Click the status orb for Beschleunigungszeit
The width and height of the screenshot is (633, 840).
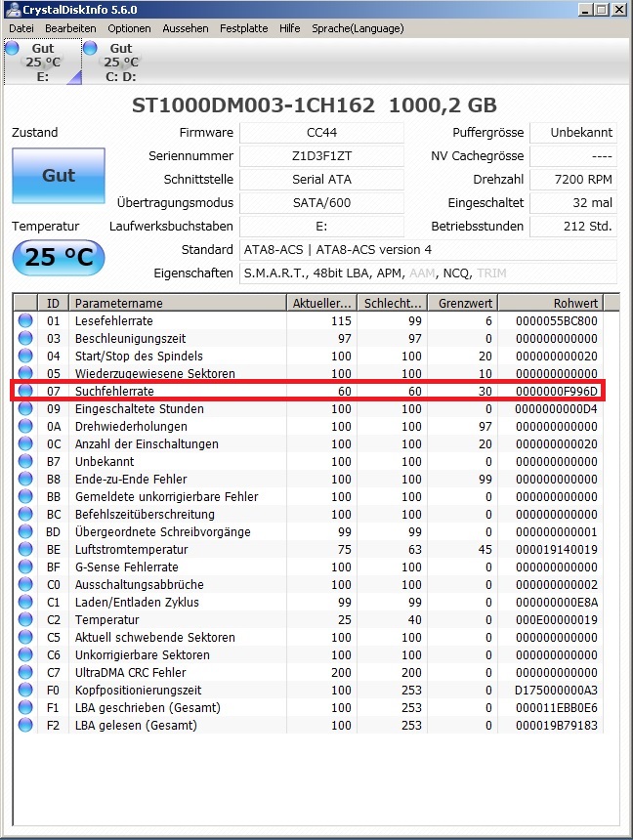pos(25,339)
